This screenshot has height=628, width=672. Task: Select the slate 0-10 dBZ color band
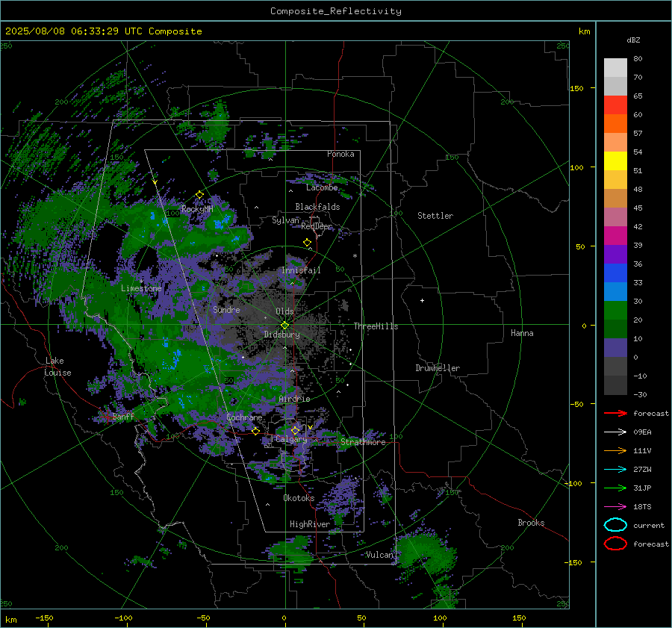point(615,348)
